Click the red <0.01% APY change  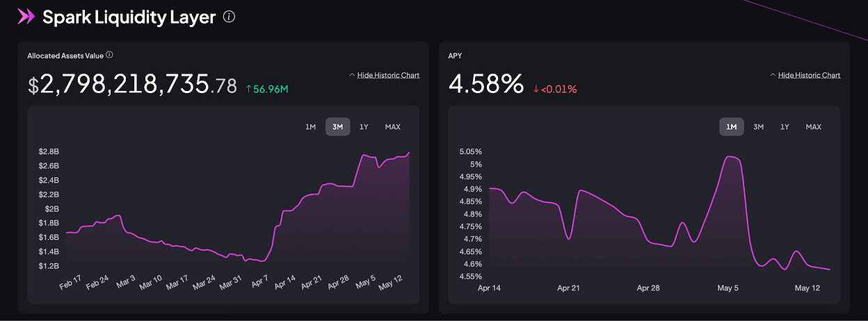[x=555, y=89]
